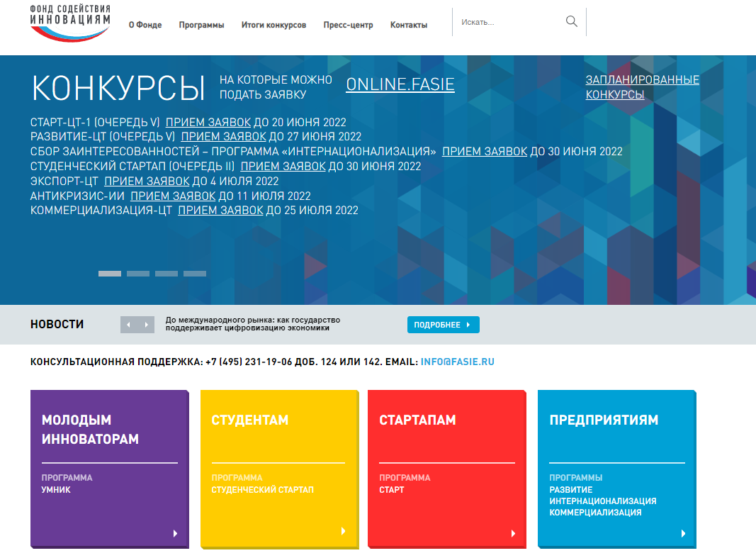Open the Стартапам card title

[417, 420]
